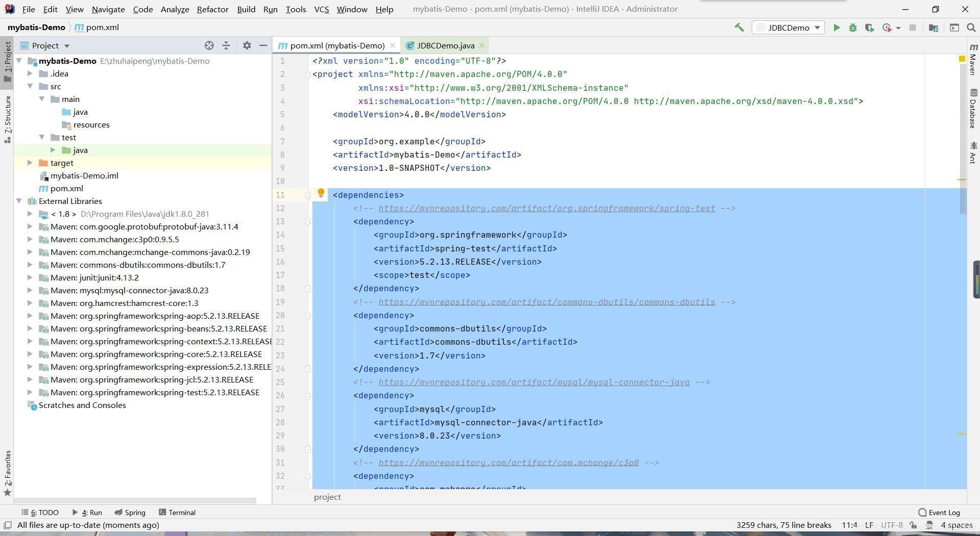Screen dimensions: 980x536
Task: Switch to the JDBCDemo.java tab
Action: (445, 45)
